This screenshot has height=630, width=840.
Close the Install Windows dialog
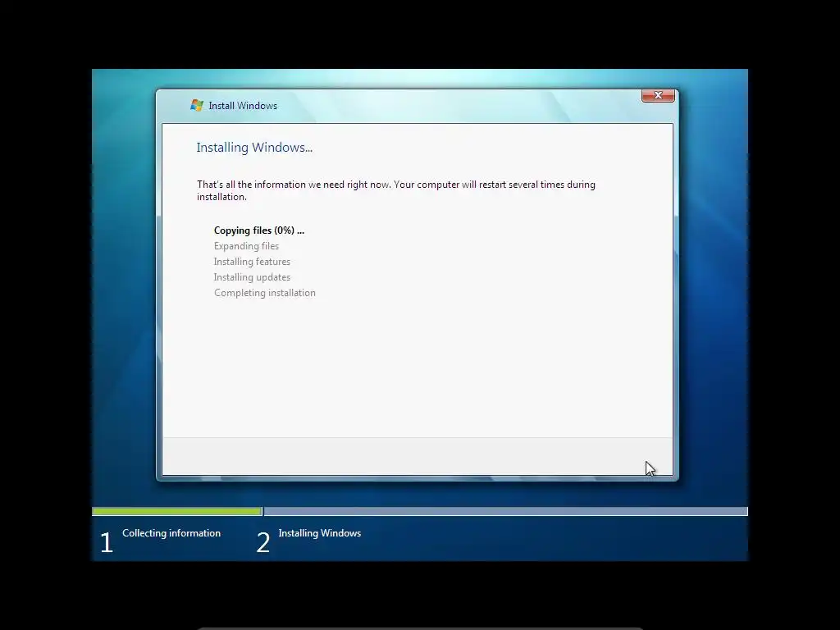658,95
